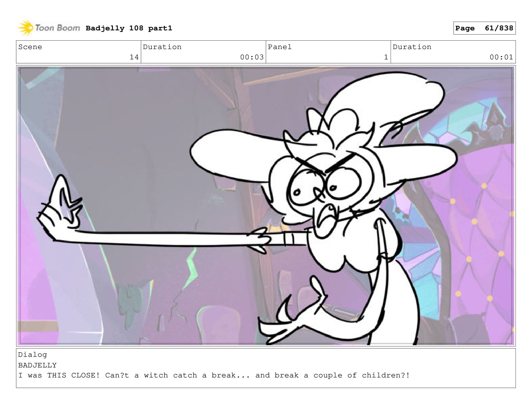532x412 pixels.
Task: Click the 'Scene' header label
Action: pyautogui.click(x=30, y=47)
